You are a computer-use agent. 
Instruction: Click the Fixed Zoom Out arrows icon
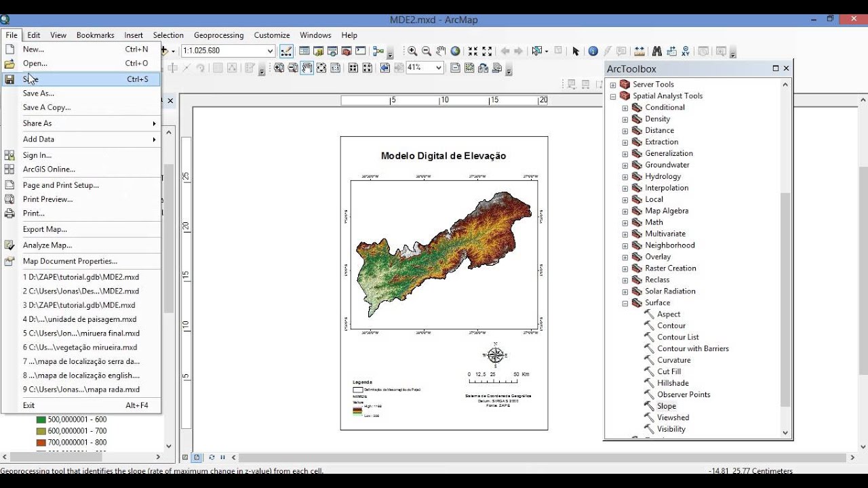(x=487, y=51)
